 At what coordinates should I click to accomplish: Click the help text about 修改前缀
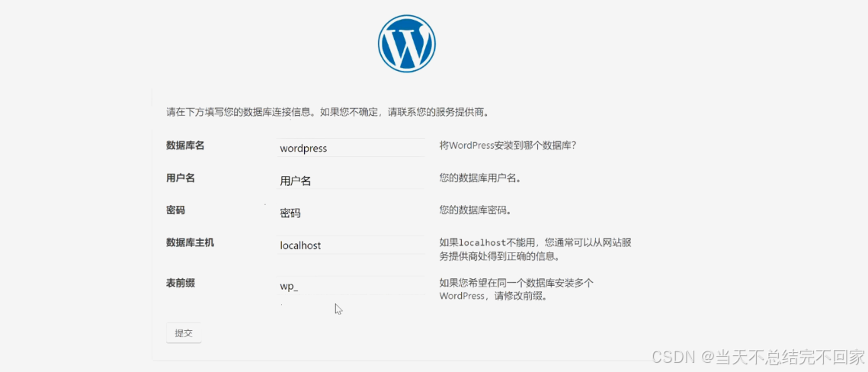(x=517, y=290)
